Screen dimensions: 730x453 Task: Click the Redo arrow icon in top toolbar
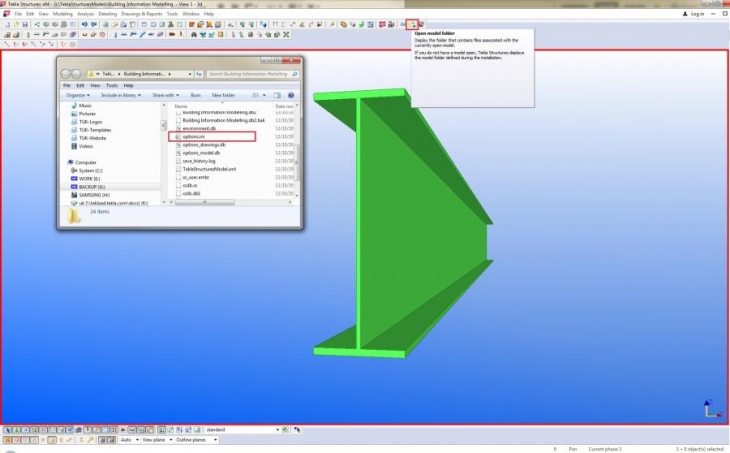coord(94,24)
